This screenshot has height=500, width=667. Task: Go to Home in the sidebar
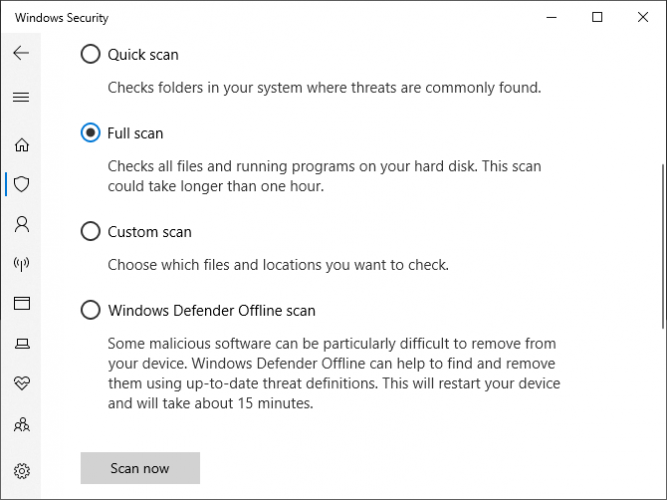(21, 145)
